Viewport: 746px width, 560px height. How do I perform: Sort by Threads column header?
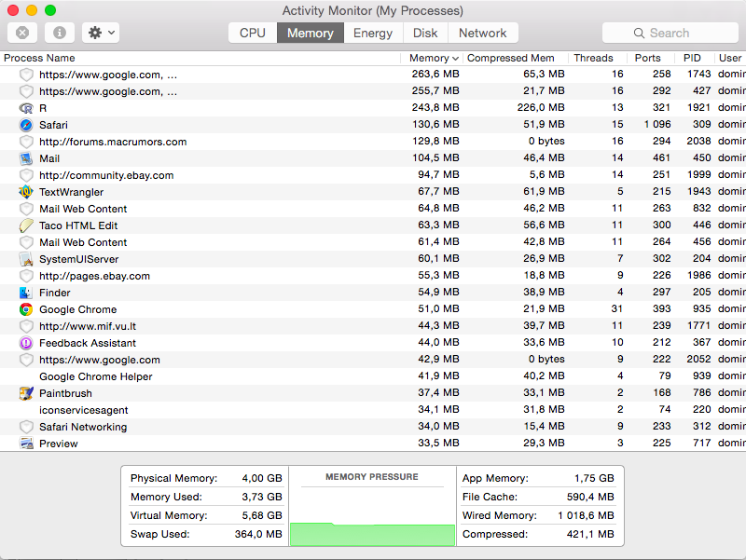pyautogui.click(x=593, y=58)
